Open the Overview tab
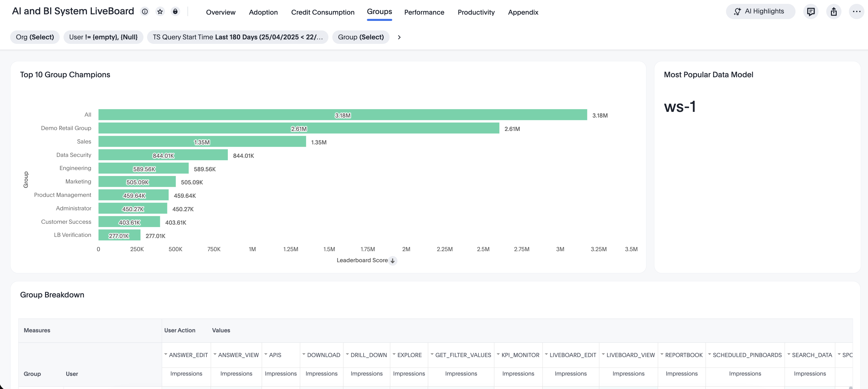This screenshot has height=389, width=868. click(221, 12)
